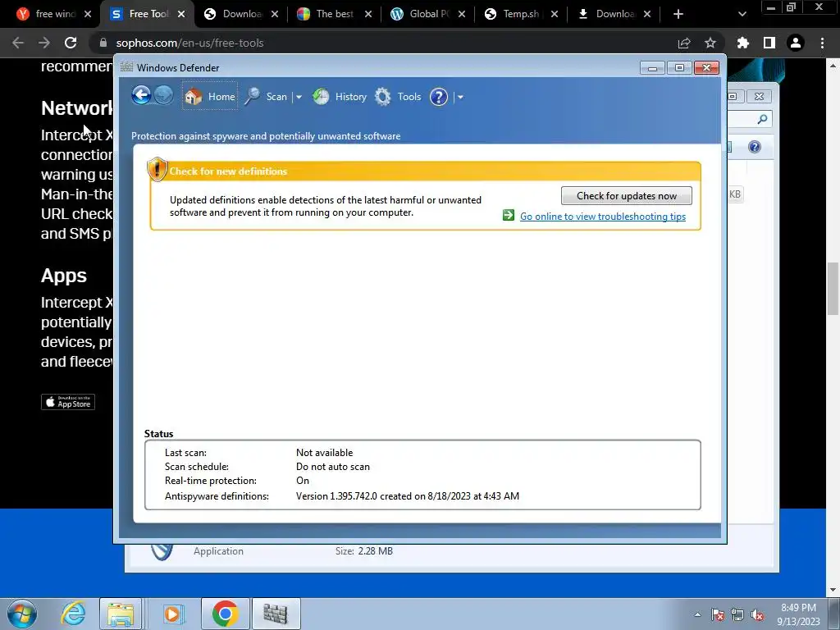840x630 pixels.
Task: Open History in Windows Defender
Action: tap(340, 97)
